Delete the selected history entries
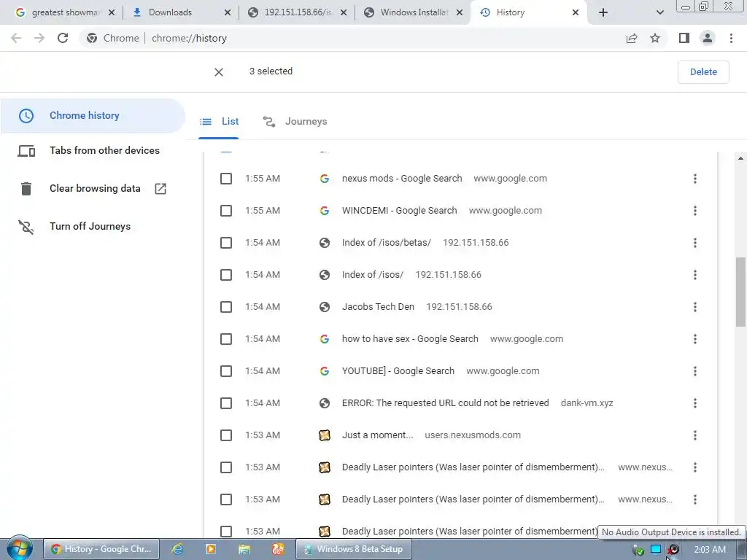Image resolution: width=747 pixels, height=560 pixels. tap(703, 72)
